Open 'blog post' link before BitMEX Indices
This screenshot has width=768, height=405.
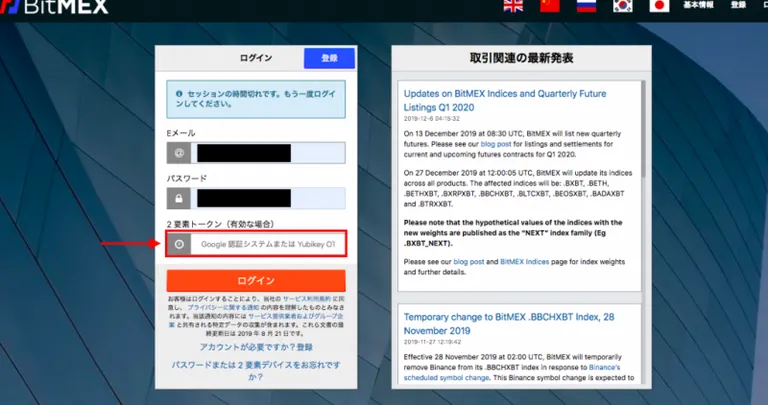[x=469, y=262]
